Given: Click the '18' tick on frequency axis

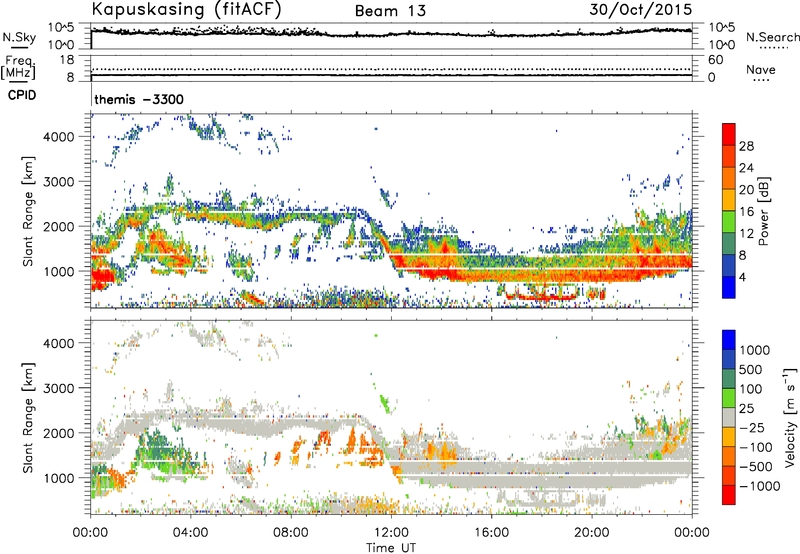Looking at the screenshot, I should [67, 60].
